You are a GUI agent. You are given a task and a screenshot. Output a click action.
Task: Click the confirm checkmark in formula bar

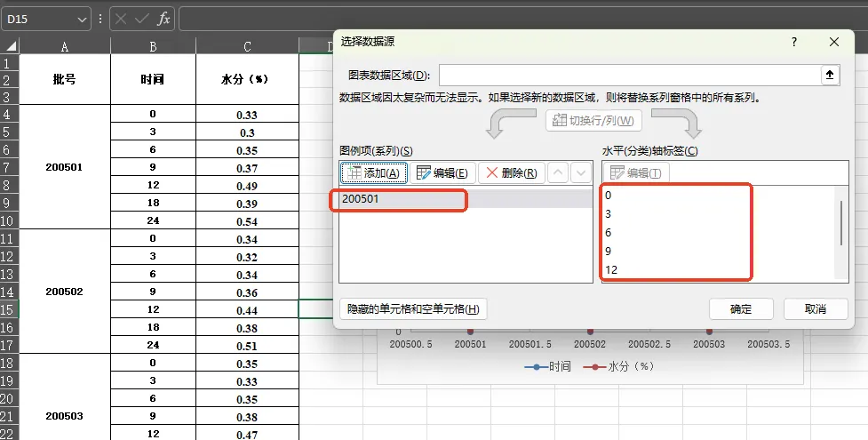tap(142, 19)
